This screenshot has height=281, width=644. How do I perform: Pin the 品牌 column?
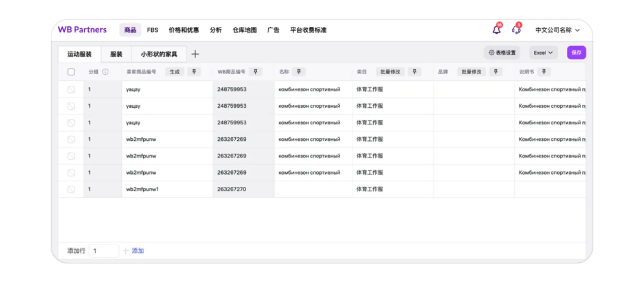tap(496, 72)
